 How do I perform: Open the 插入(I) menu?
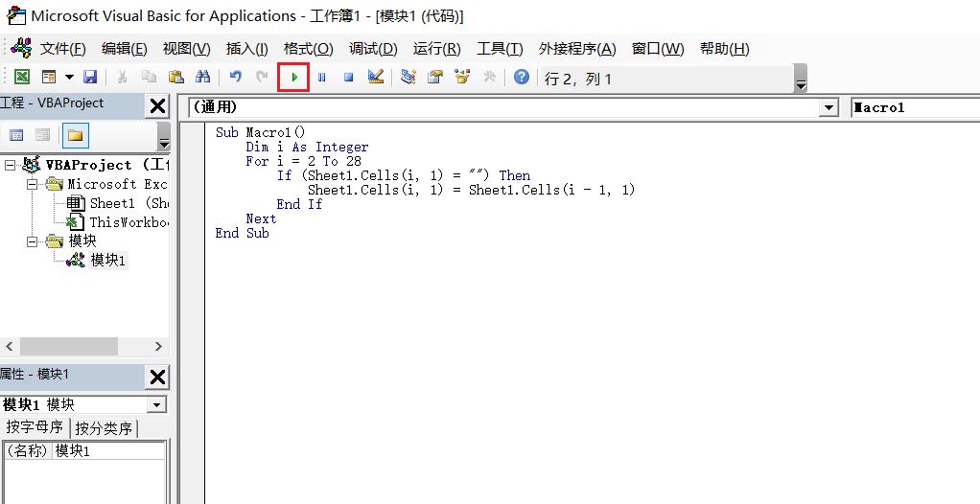tap(246, 49)
